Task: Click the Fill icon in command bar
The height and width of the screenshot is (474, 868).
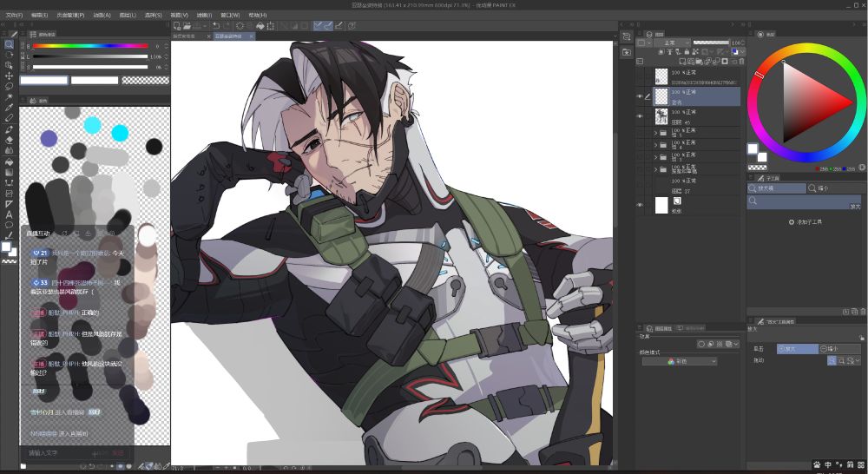Action: pos(260,25)
